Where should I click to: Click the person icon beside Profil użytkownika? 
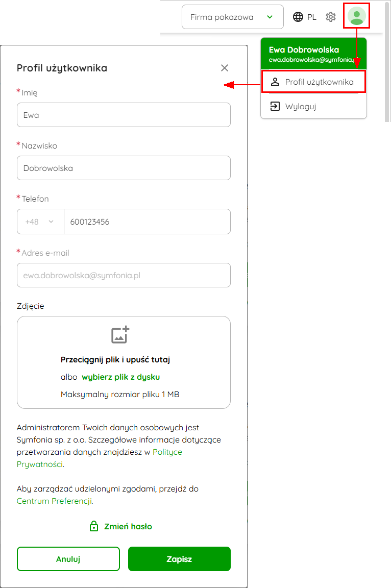pos(275,82)
